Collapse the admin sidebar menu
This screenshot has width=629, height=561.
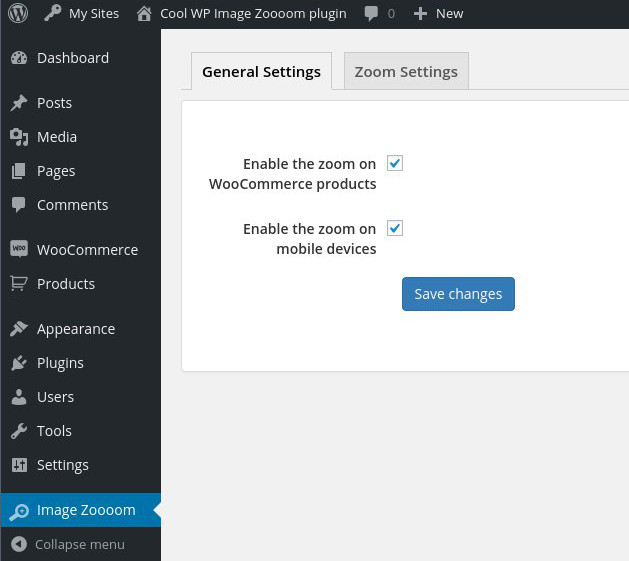pos(68,545)
